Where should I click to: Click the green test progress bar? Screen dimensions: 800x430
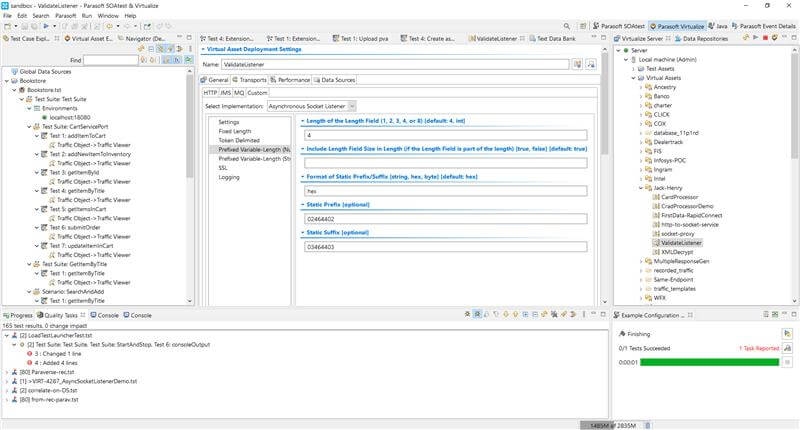coord(709,361)
